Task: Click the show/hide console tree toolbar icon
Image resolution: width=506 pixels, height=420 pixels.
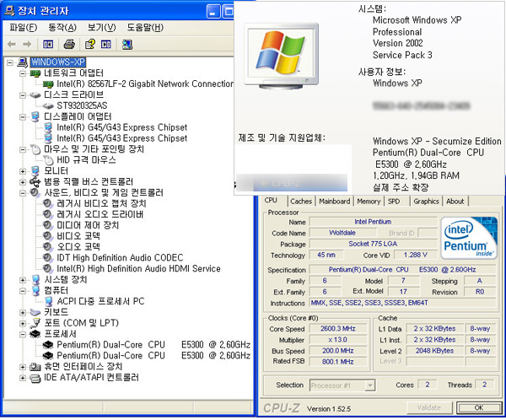Action: [48, 44]
